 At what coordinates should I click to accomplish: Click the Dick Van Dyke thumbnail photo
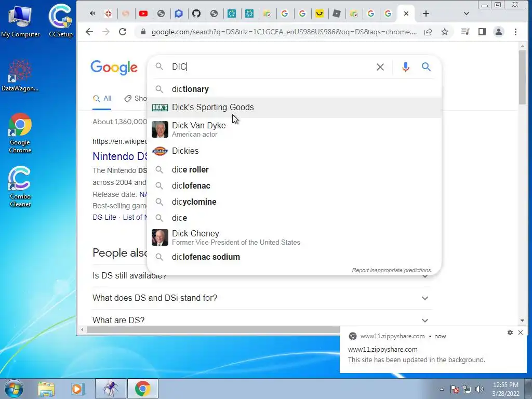tap(160, 129)
